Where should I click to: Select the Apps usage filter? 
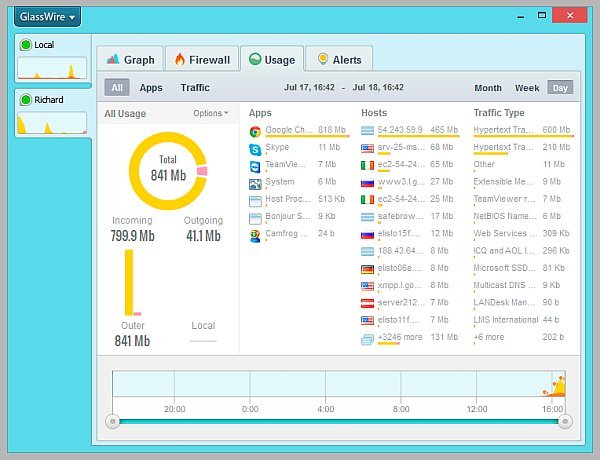pyautogui.click(x=151, y=88)
